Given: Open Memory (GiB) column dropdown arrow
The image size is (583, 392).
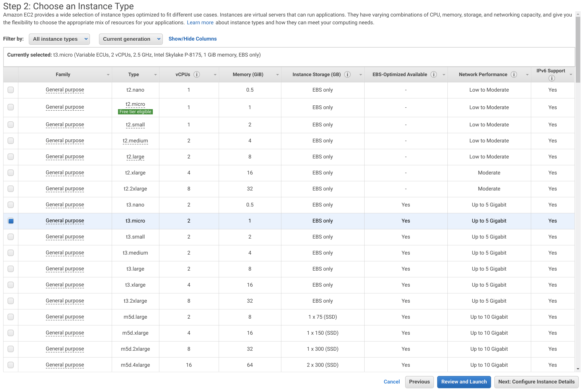Looking at the screenshot, I should coord(277,75).
